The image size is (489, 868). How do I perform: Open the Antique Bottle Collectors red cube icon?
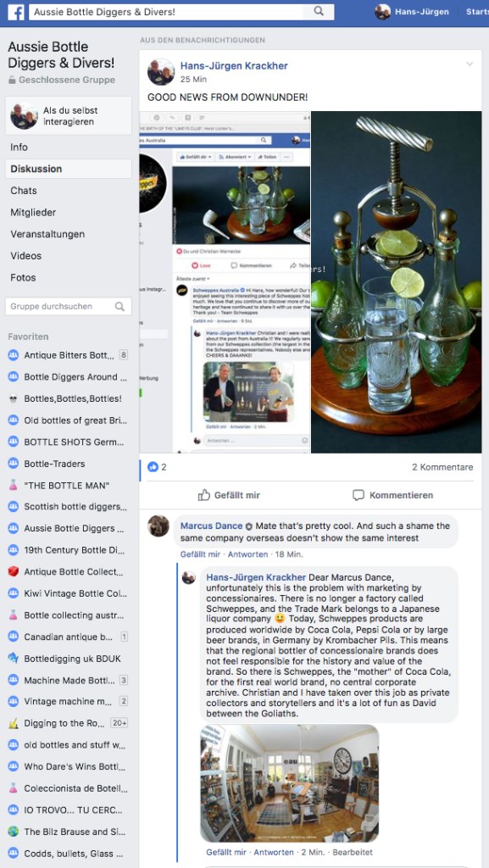click(x=14, y=572)
